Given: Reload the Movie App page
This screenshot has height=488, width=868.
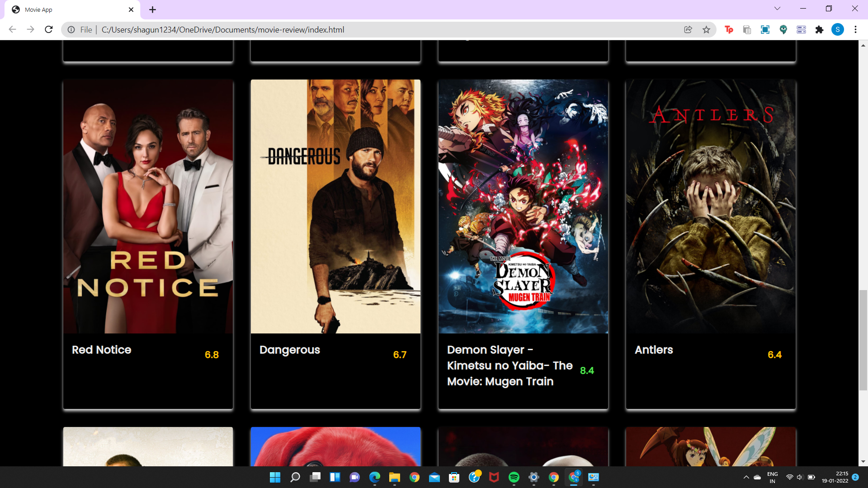Looking at the screenshot, I should pos(49,30).
